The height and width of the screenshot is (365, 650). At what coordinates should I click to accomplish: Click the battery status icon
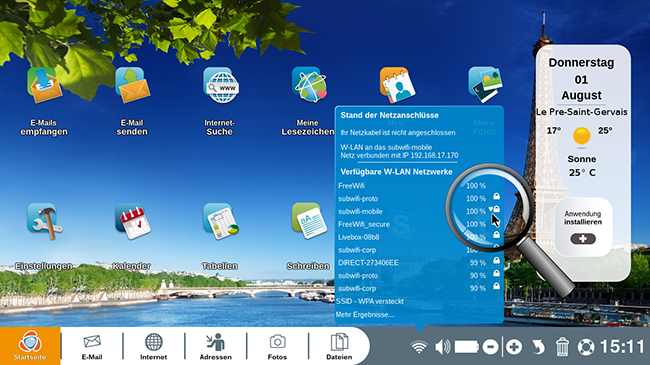coord(467,347)
